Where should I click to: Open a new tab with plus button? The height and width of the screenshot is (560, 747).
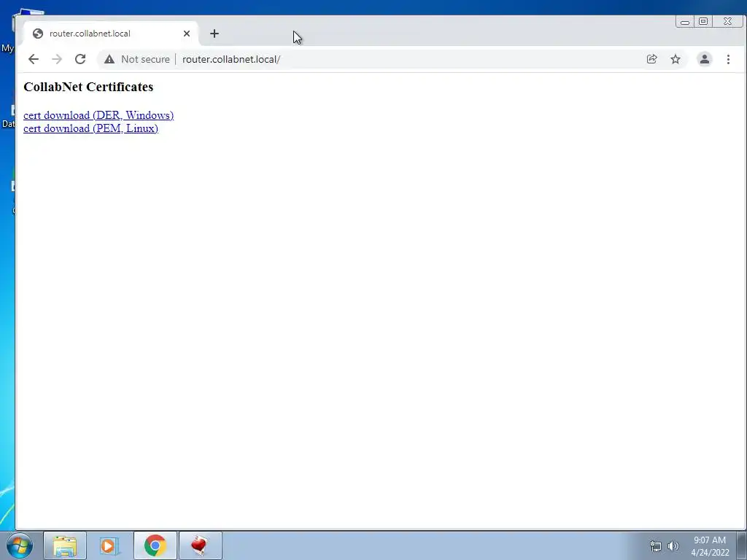pyautogui.click(x=214, y=34)
